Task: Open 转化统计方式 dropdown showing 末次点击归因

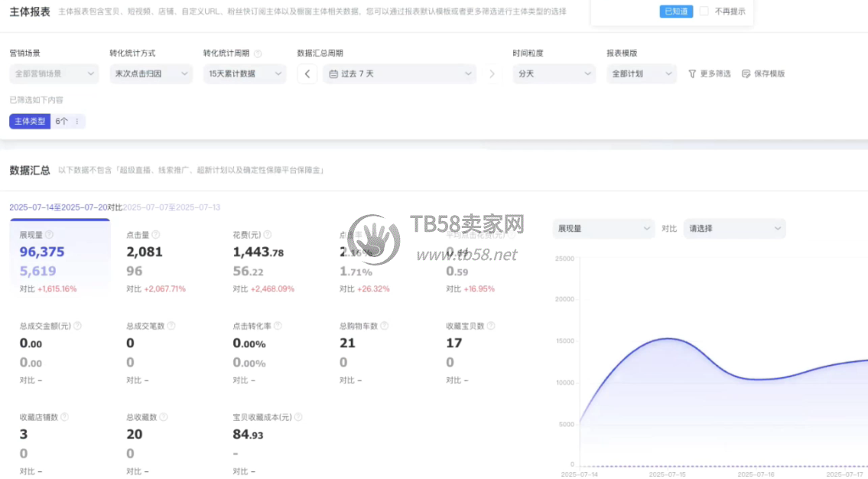Action: click(151, 74)
